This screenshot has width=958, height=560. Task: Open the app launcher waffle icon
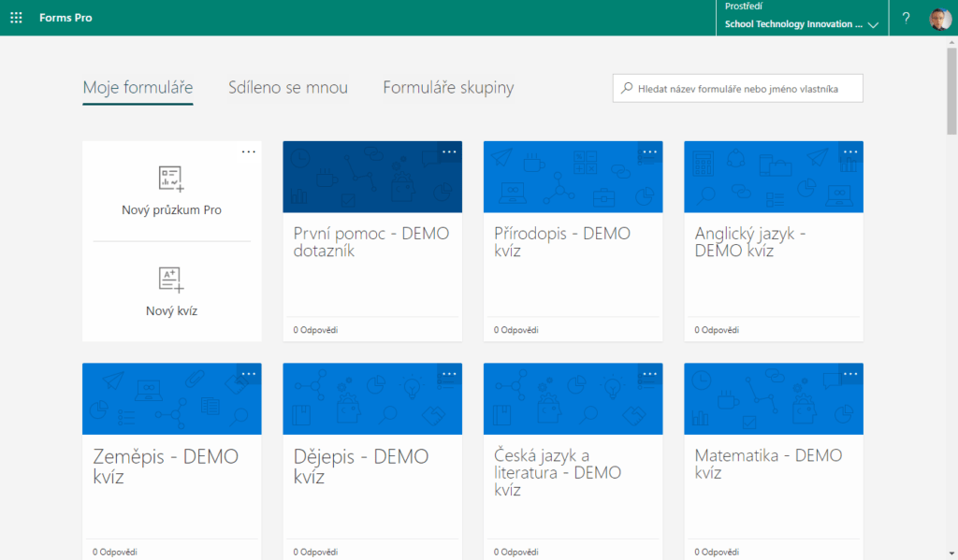tap(17, 18)
